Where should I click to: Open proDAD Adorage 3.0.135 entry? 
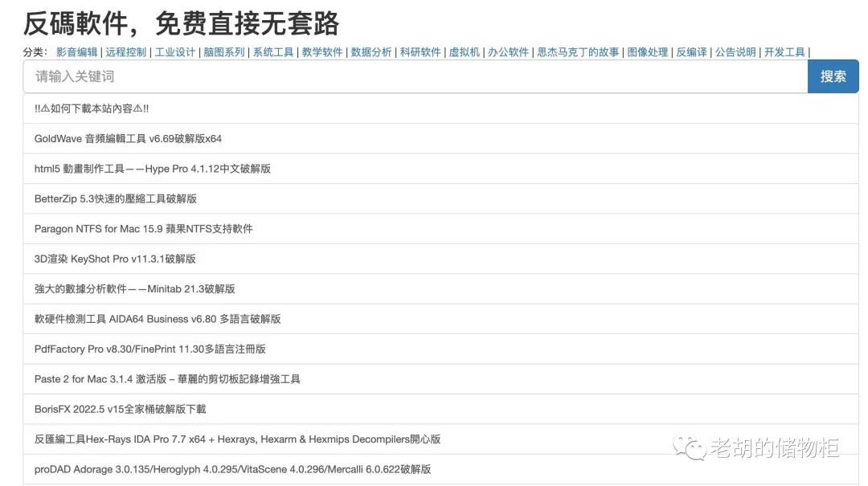coord(440,469)
